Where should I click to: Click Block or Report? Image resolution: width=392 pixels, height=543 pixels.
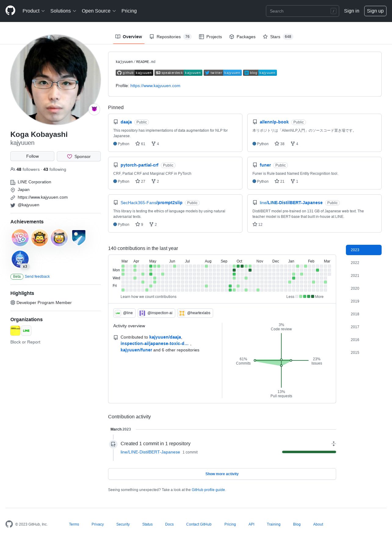pos(25,342)
